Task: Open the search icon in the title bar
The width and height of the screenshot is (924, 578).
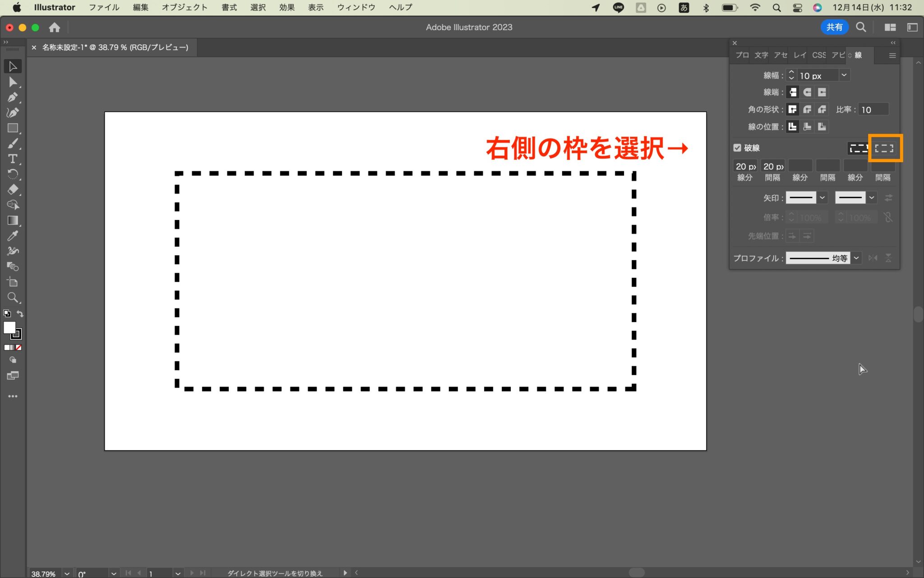Action: coord(861,27)
